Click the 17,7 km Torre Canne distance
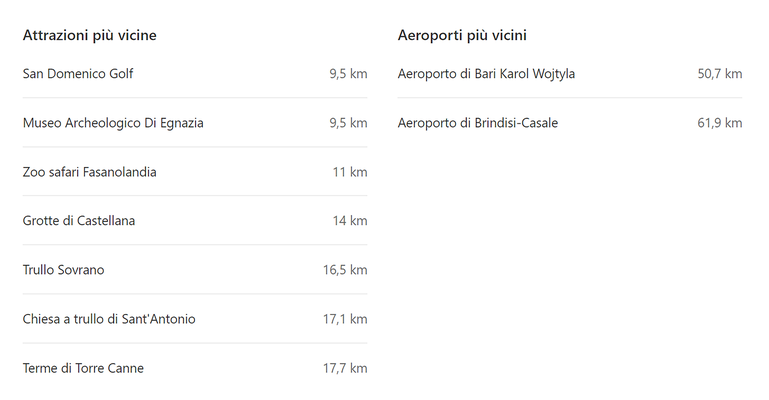Screen dimensions: 769x400 (x=345, y=368)
